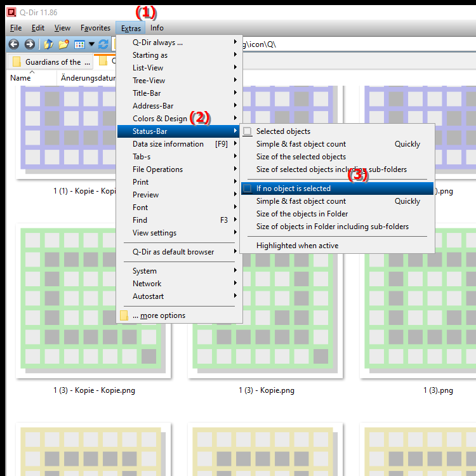Expand the Address-Bar submenu
Screen dimensions: 476x476
pos(179,106)
